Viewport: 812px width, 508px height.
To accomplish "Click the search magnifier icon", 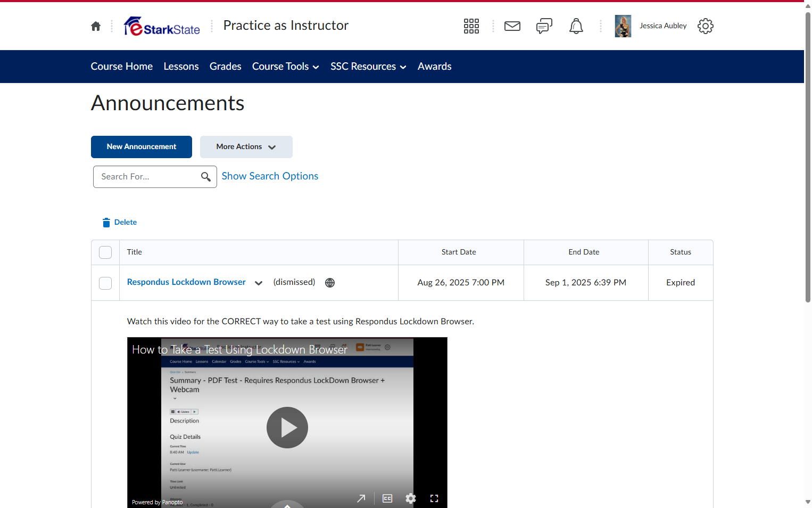I will 206,177.
